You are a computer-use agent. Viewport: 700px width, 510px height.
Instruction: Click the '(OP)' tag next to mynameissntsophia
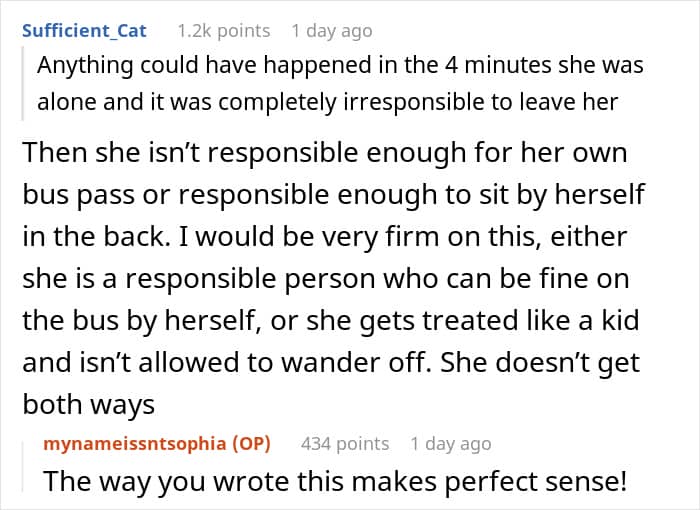pyautogui.click(x=251, y=443)
